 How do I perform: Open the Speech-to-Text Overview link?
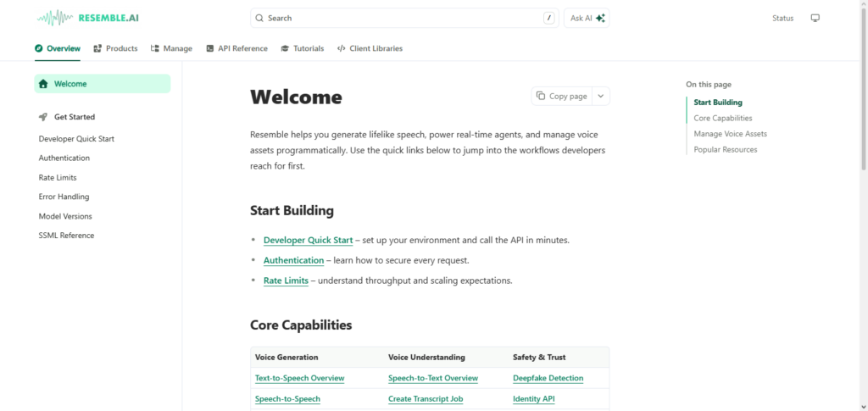click(433, 378)
